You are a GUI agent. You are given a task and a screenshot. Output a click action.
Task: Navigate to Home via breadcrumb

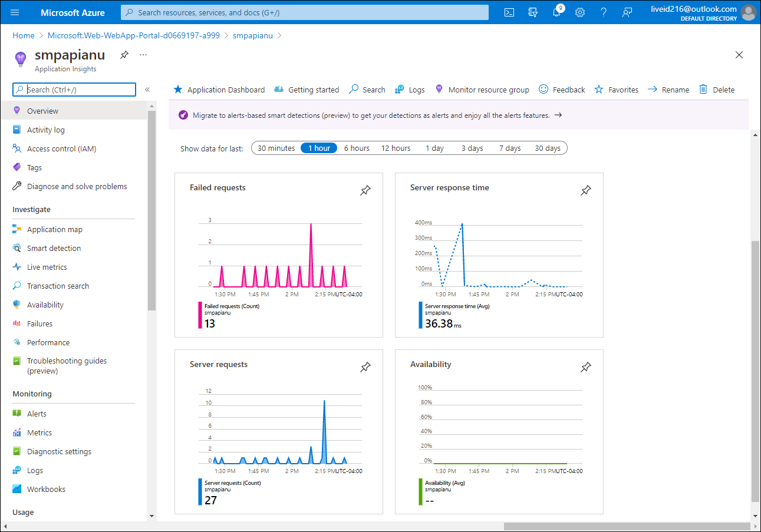tap(23, 35)
